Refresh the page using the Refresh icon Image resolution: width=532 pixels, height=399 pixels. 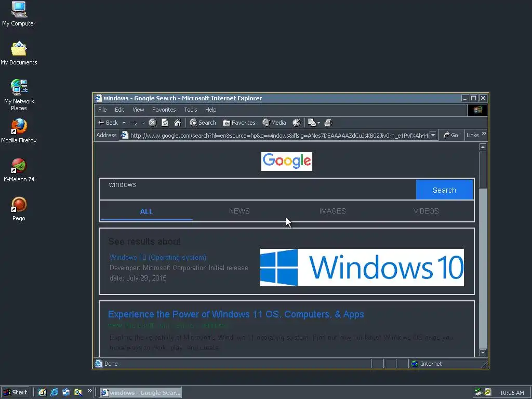[165, 123]
